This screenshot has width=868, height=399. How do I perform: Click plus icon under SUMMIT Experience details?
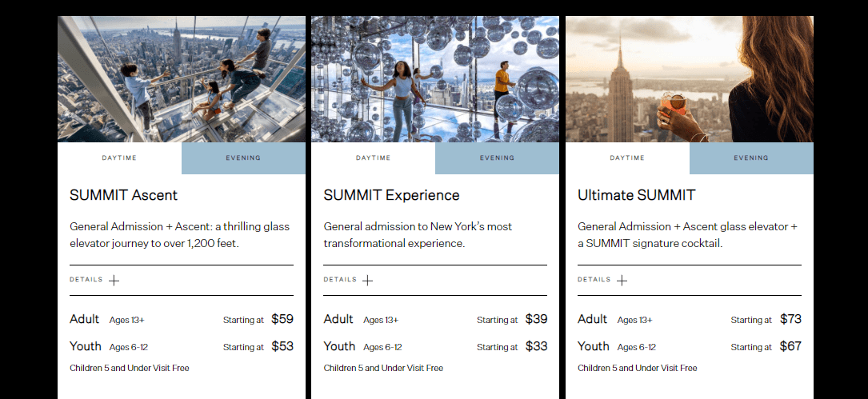(368, 281)
